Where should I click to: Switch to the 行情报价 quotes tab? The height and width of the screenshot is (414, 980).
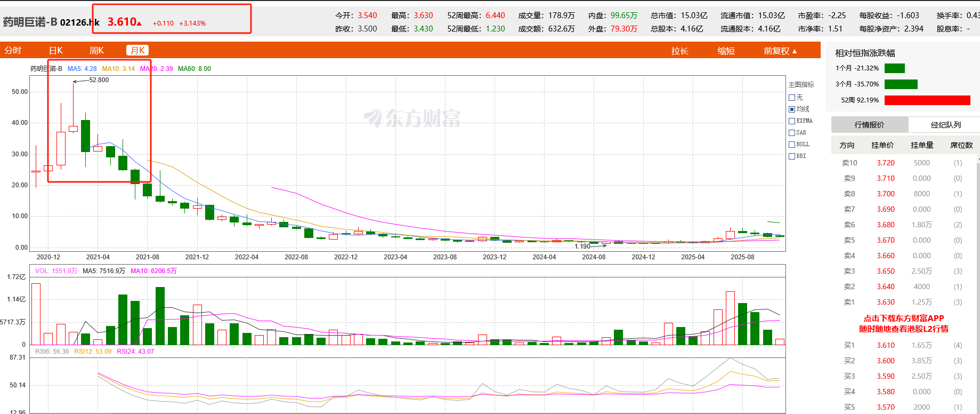(x=869, y=125)
